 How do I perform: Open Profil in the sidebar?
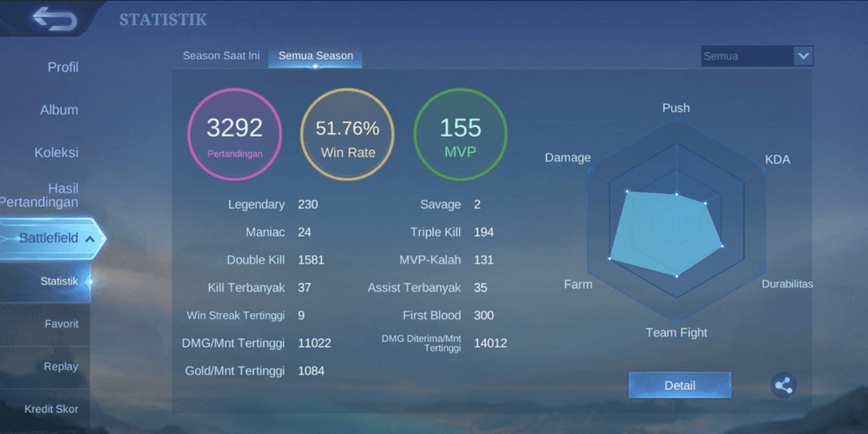62,67
